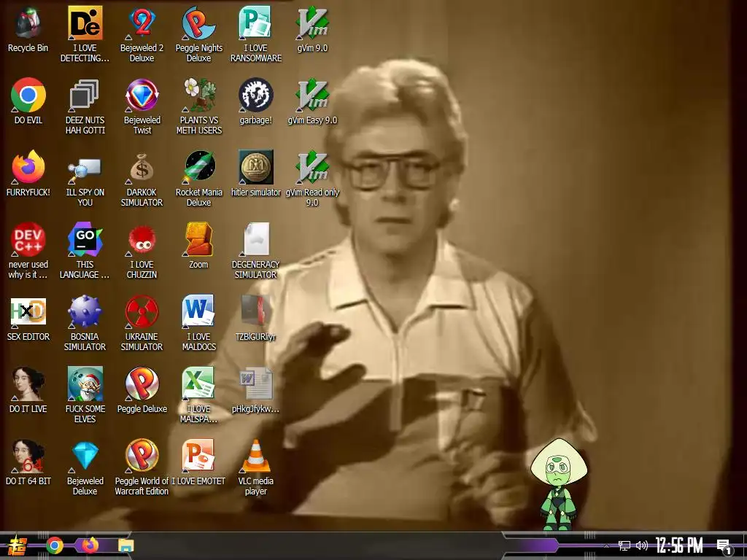Launch Bejeweled Deluxe blue gem shortcut
The image size is (747, 560).
[x=85, y=456]
